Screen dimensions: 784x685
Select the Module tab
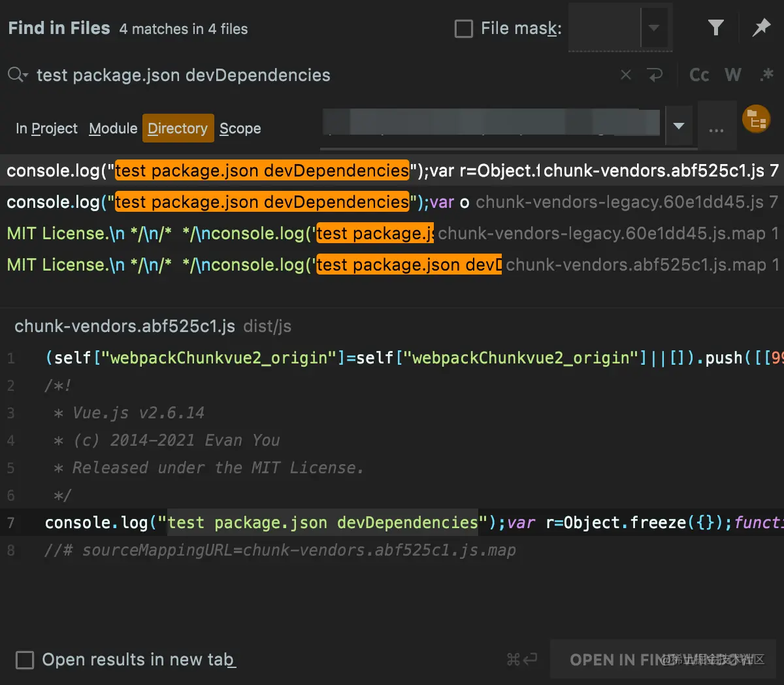tap(113, 129)
